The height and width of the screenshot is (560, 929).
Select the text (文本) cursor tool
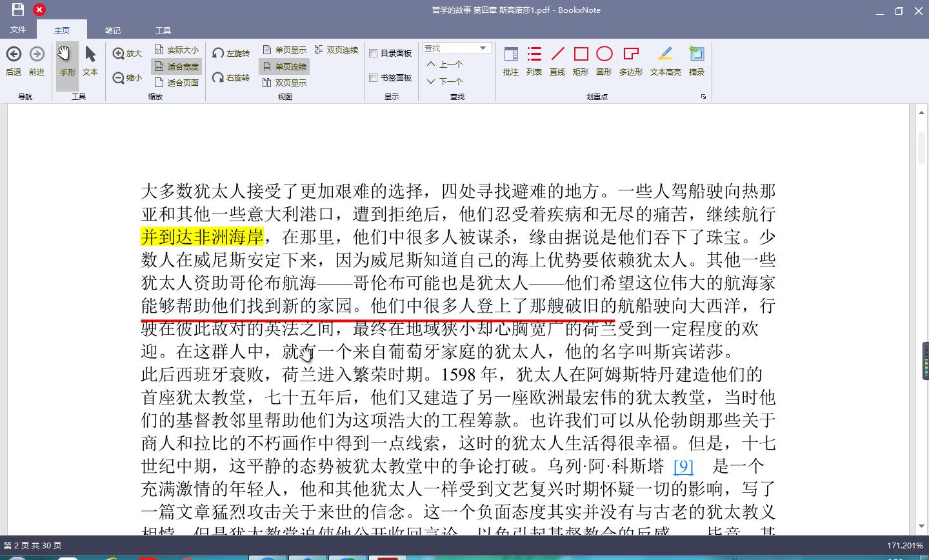click(x=90, y=61)
